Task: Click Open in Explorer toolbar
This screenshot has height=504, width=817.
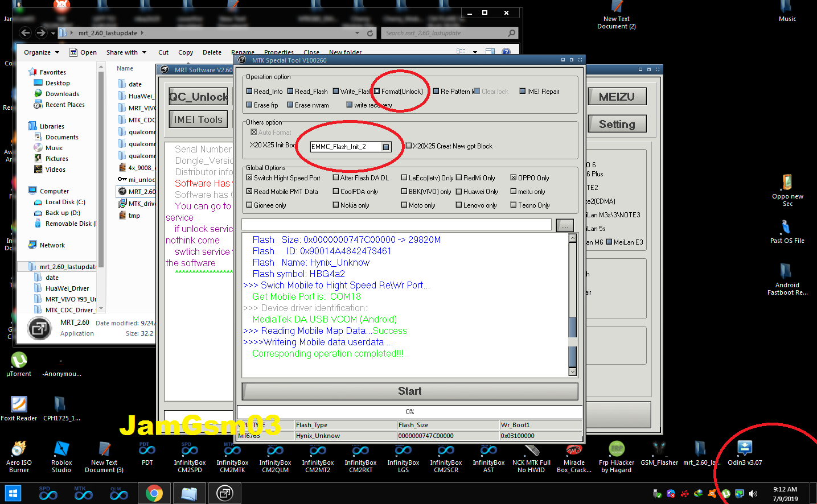Action: 83,52
